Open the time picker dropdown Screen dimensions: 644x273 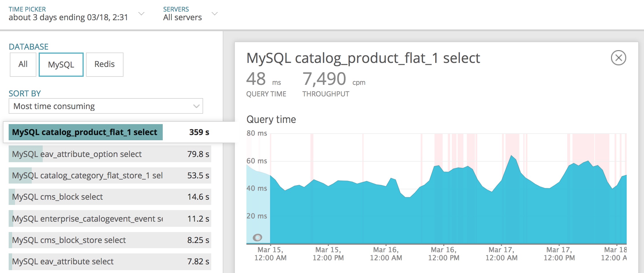coord(141,13)
